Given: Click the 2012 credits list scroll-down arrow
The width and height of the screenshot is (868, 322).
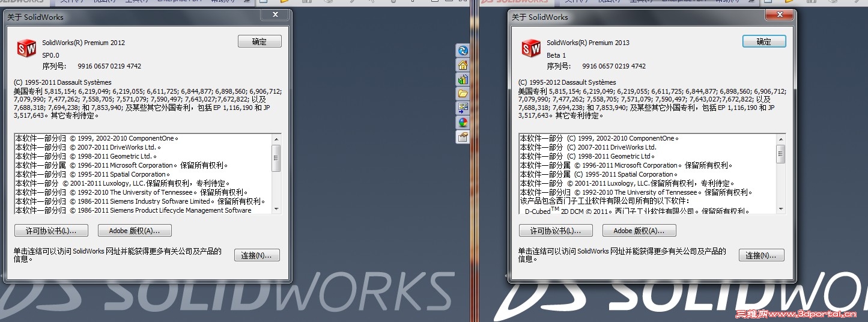Looking at the screenshot, I should (x=276, y=208).
